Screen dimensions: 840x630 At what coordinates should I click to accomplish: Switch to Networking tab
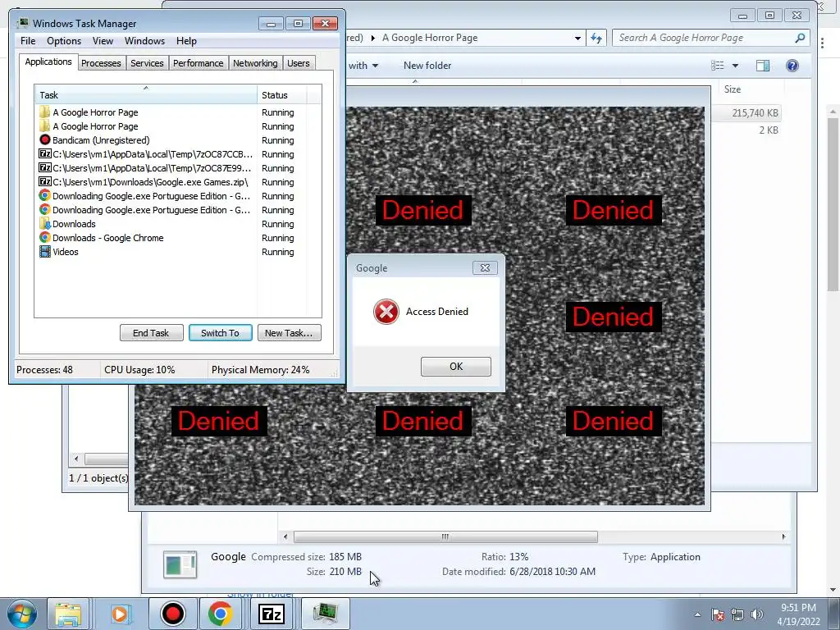(255, 63)
